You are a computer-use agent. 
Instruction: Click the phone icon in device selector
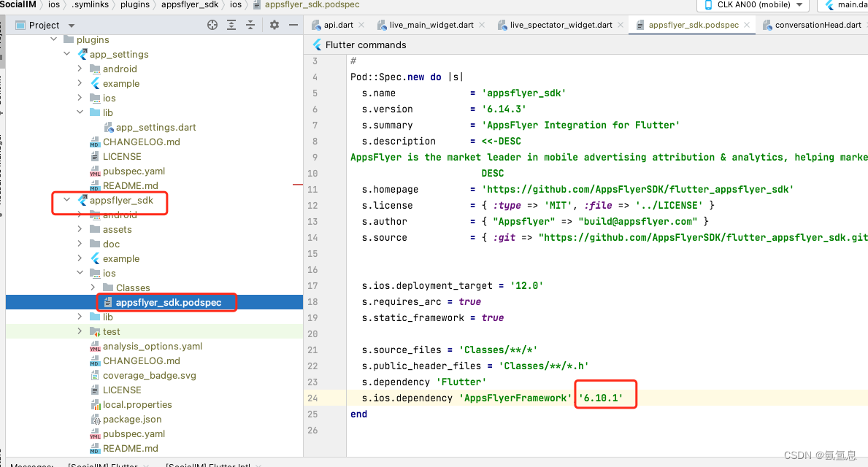[708, 5]
